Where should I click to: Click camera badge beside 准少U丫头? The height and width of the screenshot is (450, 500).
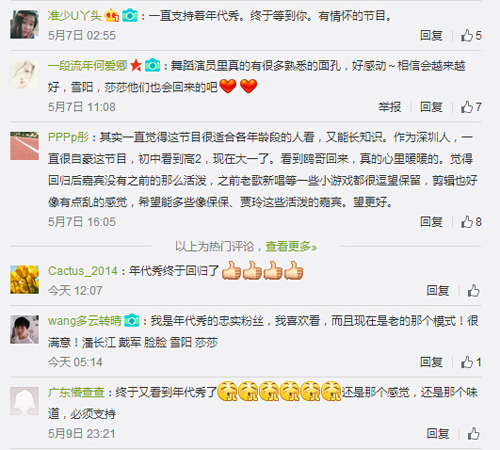point(130,15)
